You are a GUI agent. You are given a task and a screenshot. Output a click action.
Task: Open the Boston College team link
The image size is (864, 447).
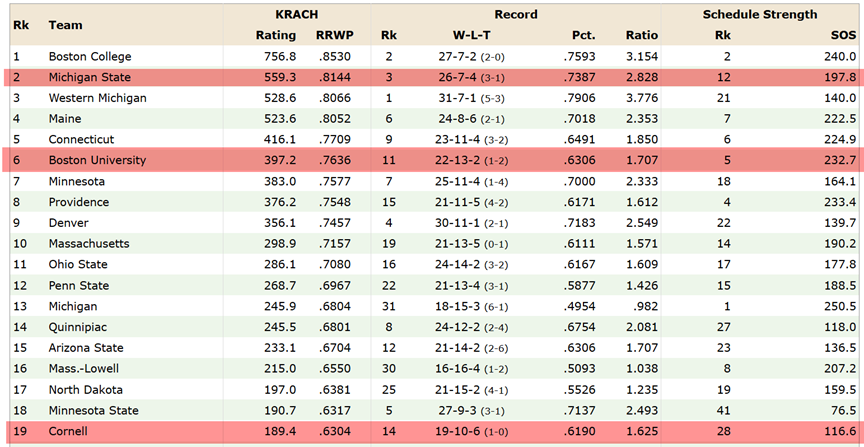click(x=90, y=56)
